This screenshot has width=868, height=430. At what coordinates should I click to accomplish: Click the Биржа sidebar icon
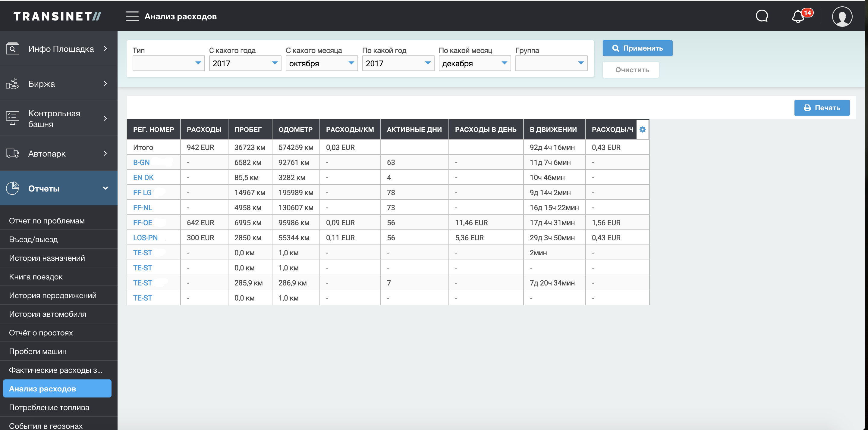pyautogui.click(x=13, y=83)
